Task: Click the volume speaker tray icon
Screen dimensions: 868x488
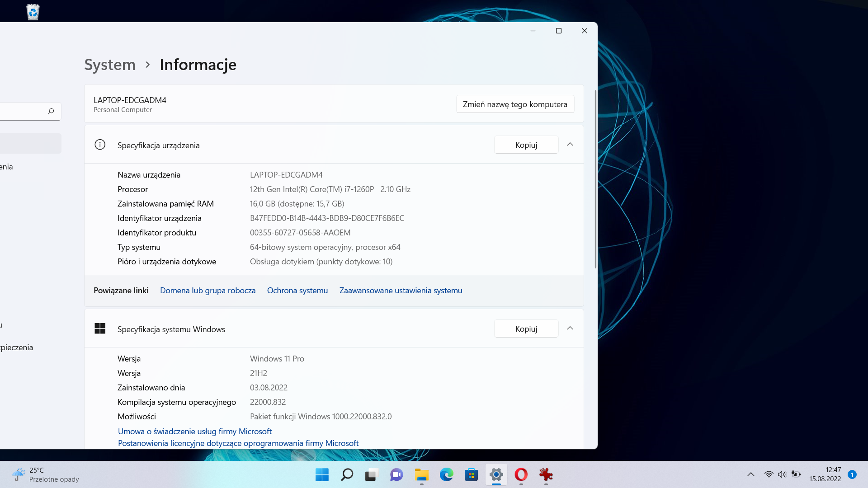Action: [x=782, y=474]
